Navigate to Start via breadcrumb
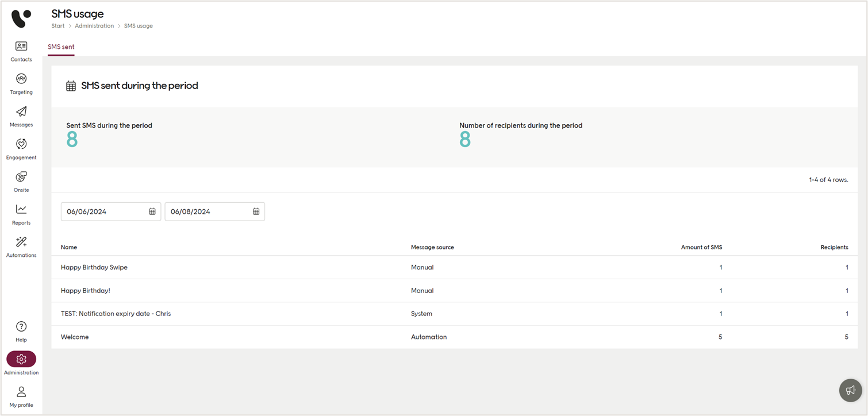Image resolution: width=868 pixels, height=416 pixels. coord(57,26)
